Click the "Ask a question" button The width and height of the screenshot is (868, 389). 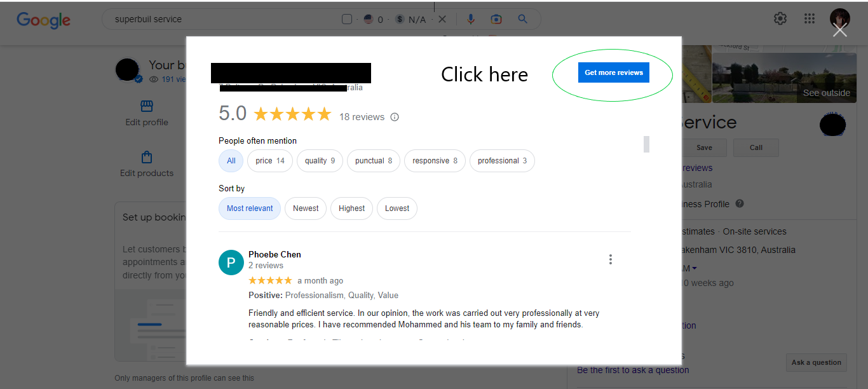click(x=816, y=362)
